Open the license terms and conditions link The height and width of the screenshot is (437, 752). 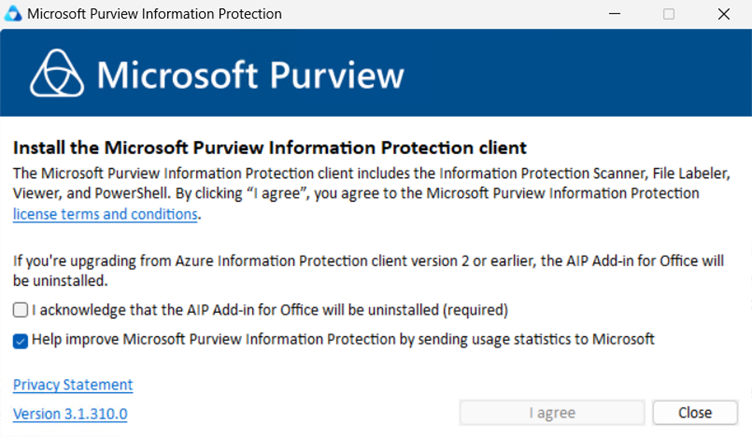106,214
